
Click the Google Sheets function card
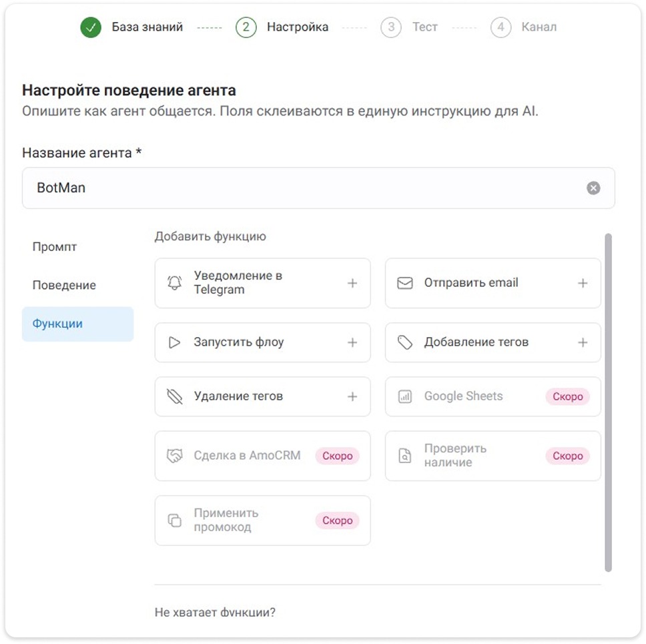tap(493, 396)
